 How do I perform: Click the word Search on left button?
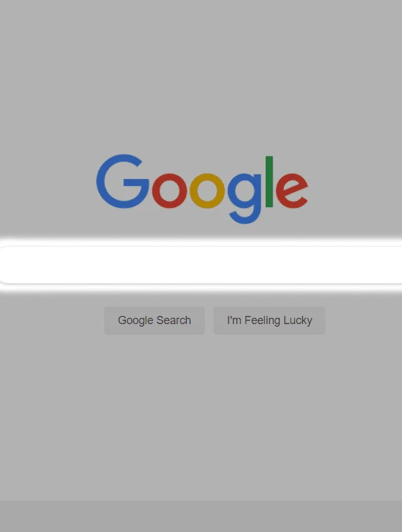(x=174, y=320)
